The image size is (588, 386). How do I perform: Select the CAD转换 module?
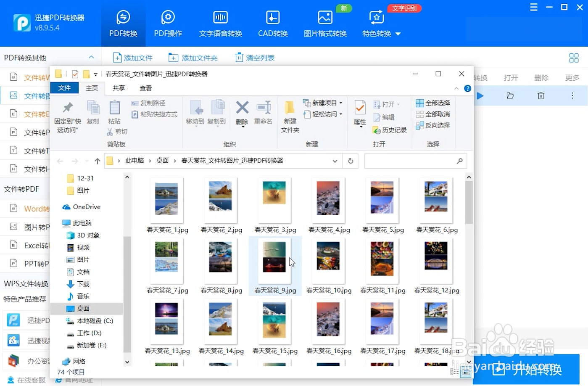(x=272, y=23)
